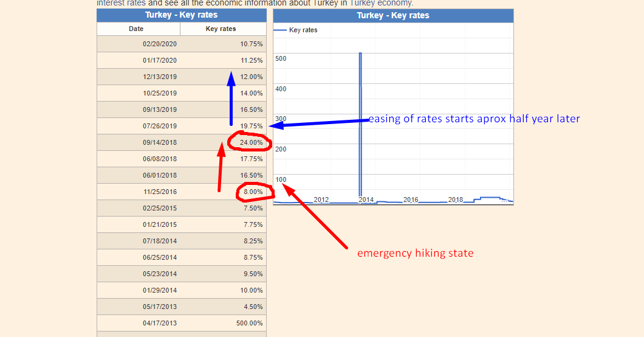Screen dimensions: 644x337
Task: Click the 02/20/2020 date cell
Action: tap(160, 44)
